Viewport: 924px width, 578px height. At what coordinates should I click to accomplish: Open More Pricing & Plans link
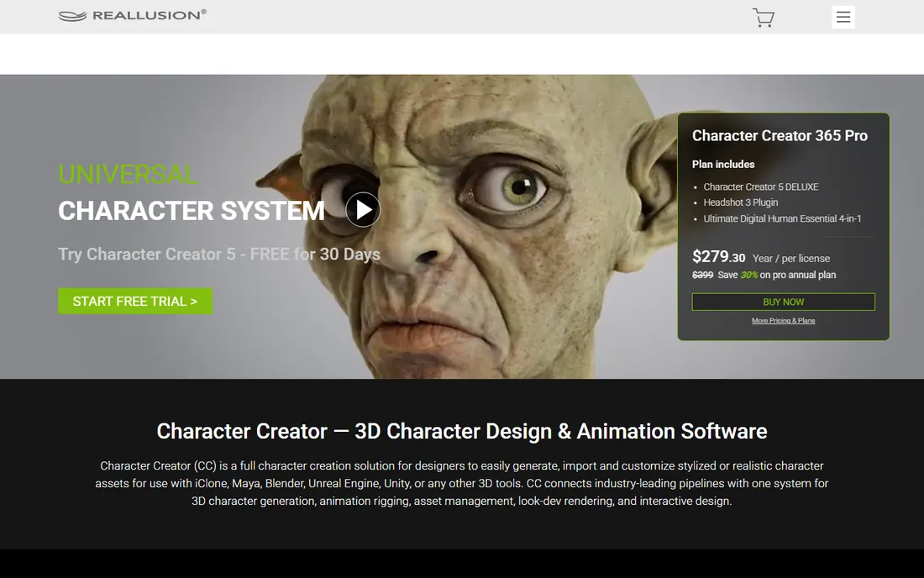(783, 321)
